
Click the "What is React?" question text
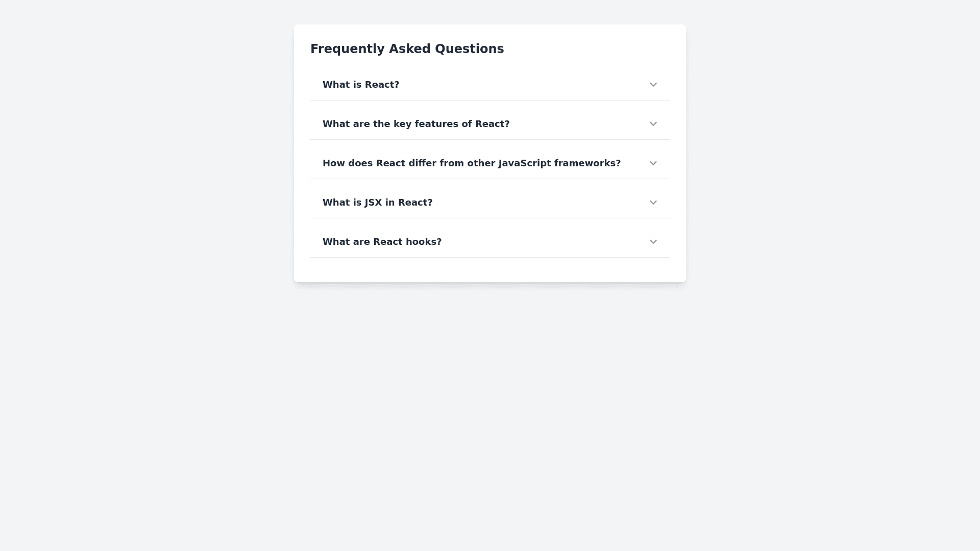pos(360,85)
